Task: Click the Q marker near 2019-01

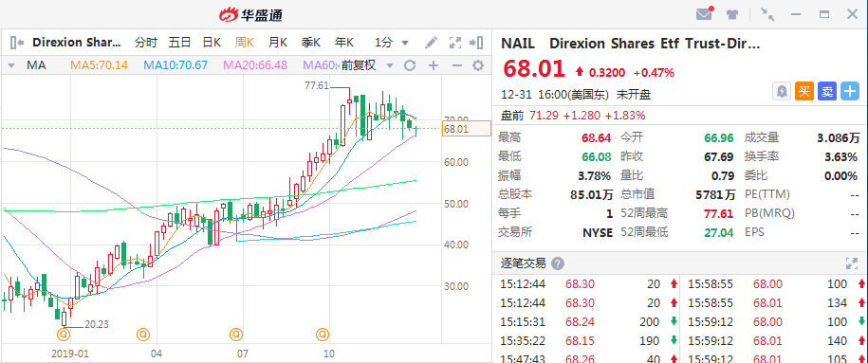Action: (x=64, y=334)
